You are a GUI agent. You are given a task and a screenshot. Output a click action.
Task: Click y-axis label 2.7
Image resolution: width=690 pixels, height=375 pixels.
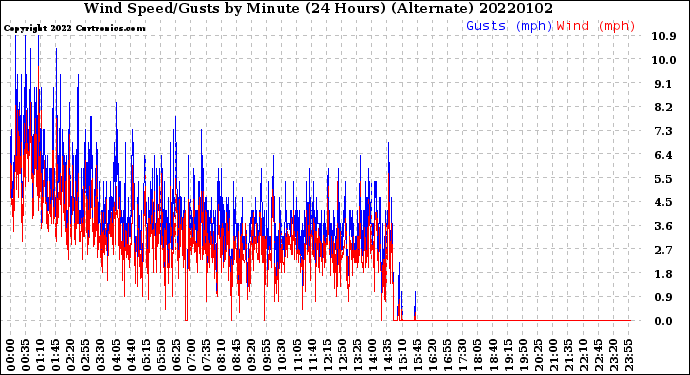click(664, 250)
